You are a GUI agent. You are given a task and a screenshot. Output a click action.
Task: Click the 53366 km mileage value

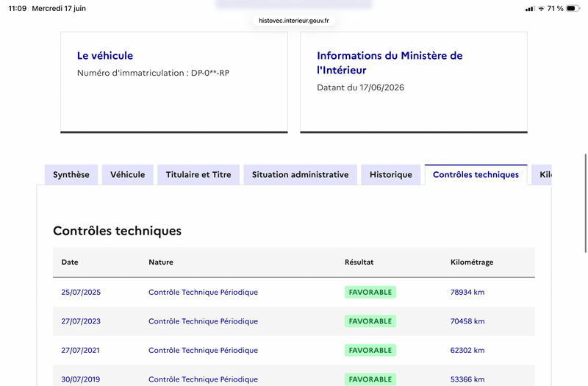pos(467,379)
